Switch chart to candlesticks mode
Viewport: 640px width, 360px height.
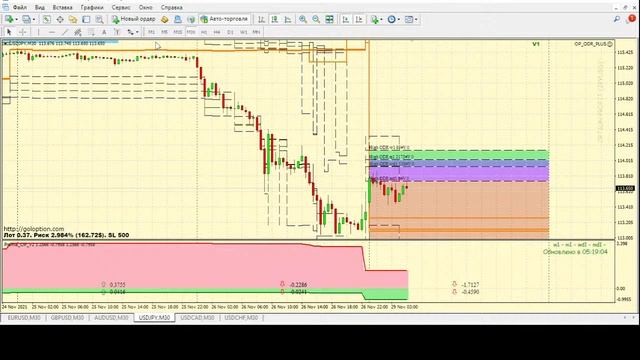click(x=275, y=19)
